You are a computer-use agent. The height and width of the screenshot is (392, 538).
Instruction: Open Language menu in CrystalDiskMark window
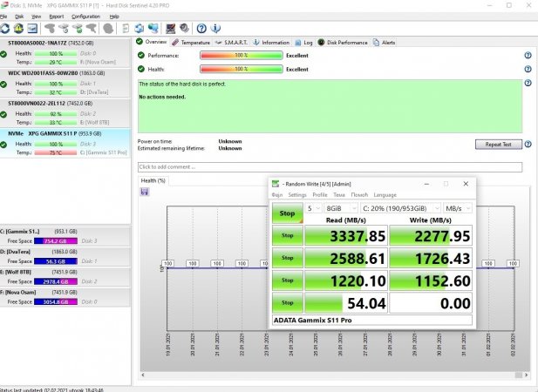[385, 195]
